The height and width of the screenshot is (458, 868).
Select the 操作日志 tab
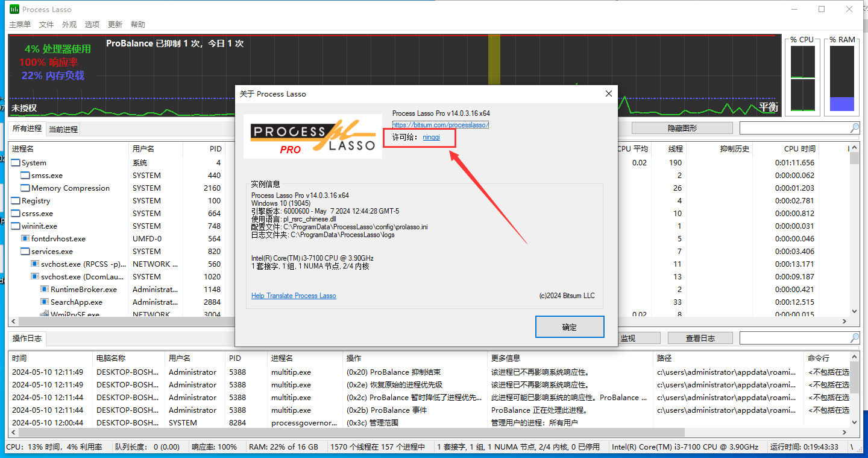click(27, 338)
